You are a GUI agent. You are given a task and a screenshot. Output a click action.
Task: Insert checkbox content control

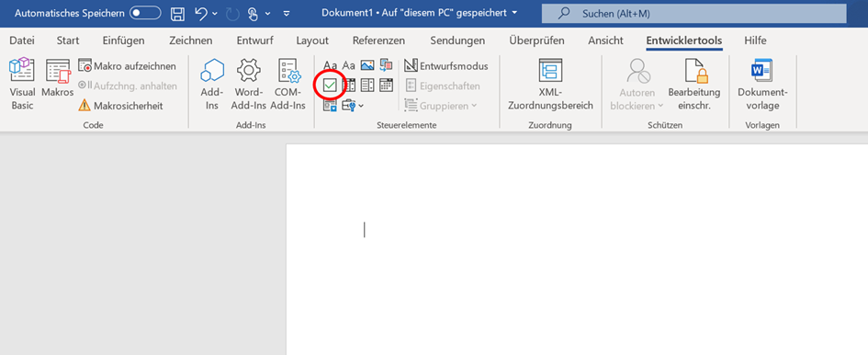pyautogui.click(x=330, y=86)
